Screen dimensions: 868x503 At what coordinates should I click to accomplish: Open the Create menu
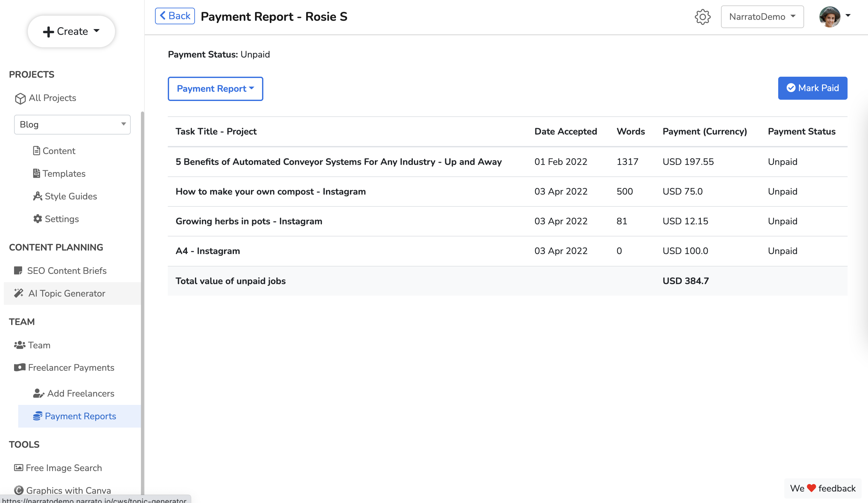point(71,31)
